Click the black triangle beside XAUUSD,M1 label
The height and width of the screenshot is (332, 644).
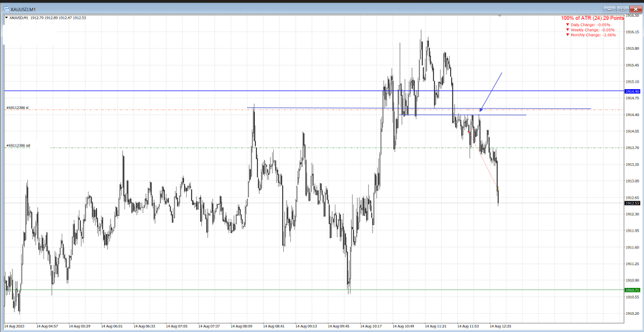coord(6,18)
